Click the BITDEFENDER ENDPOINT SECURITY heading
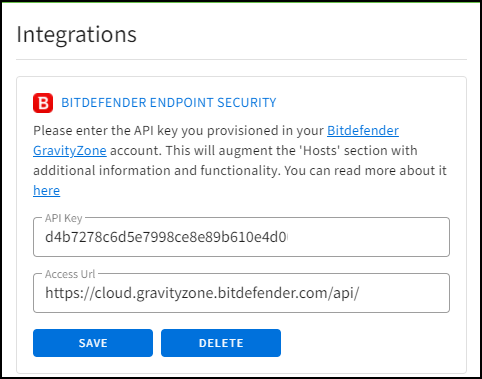 (x=169, y=103)
